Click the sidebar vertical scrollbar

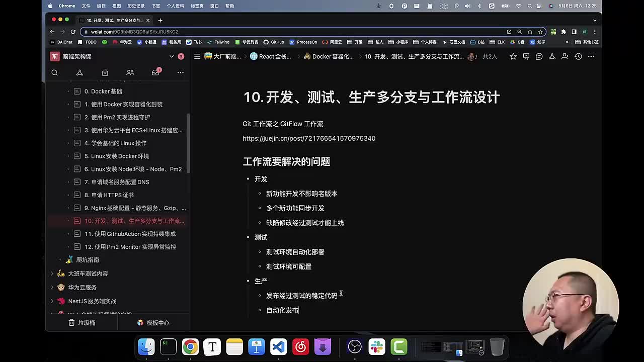coord(189,143)
